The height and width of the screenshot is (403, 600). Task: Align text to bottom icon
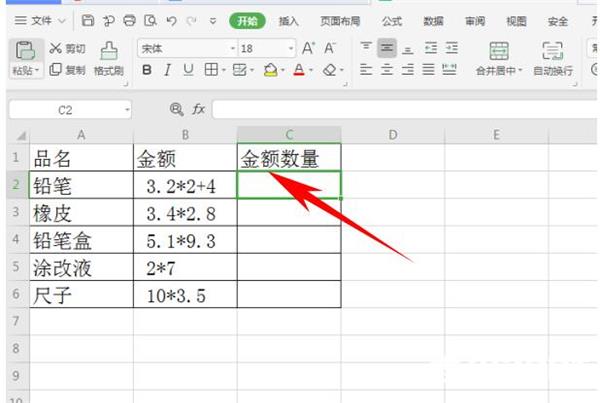(408, 49)
